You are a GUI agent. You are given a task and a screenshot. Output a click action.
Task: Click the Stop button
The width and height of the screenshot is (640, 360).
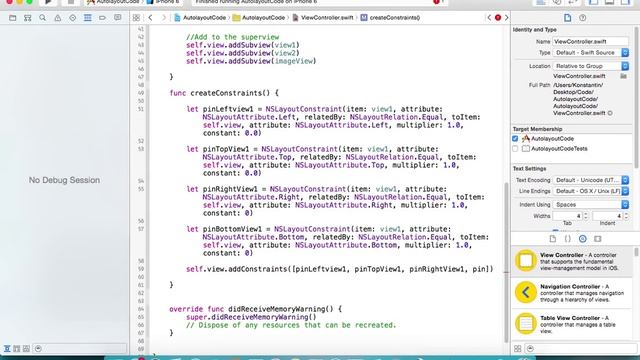coord(71,2)
